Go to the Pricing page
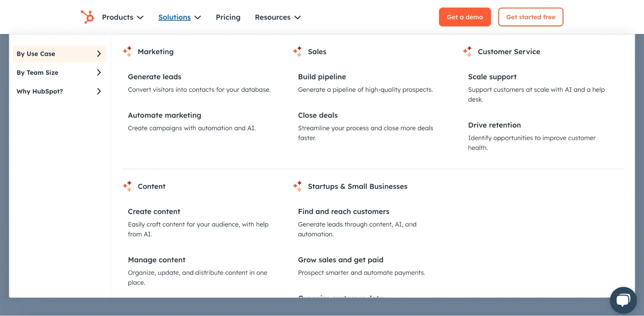Screen dimensions: 644x316 click(x=228, y=17)
